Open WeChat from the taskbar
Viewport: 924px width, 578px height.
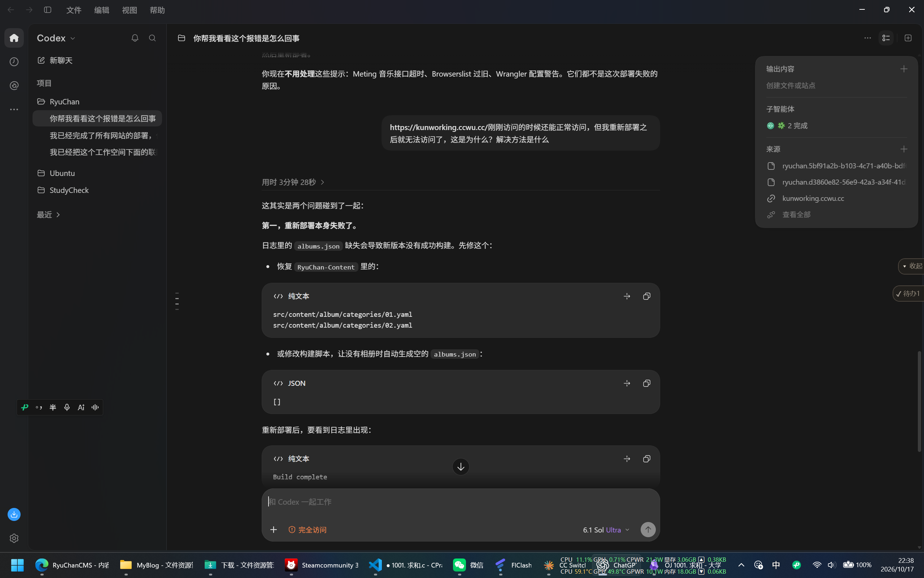click(x=468, y=565)
